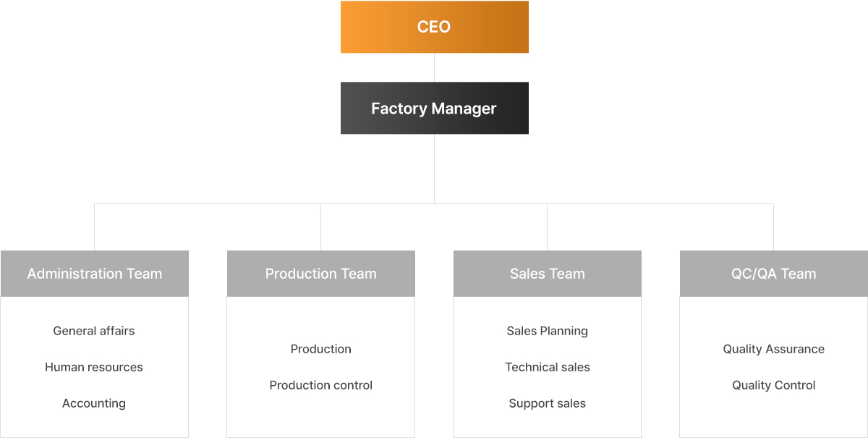Select the QC/QA Team header

773,274
